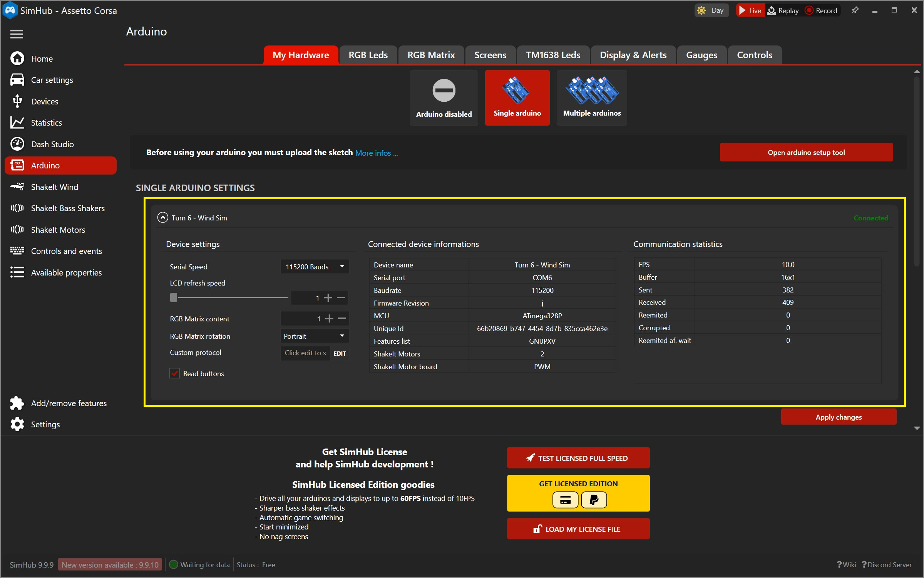Choose the Arduino disabled option
The image size is (924, 578).
coord(444,97)
